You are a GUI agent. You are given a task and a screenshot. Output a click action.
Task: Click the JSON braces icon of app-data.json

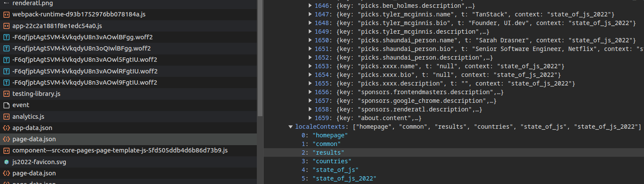pyautogui.click(x=6, y=128)
